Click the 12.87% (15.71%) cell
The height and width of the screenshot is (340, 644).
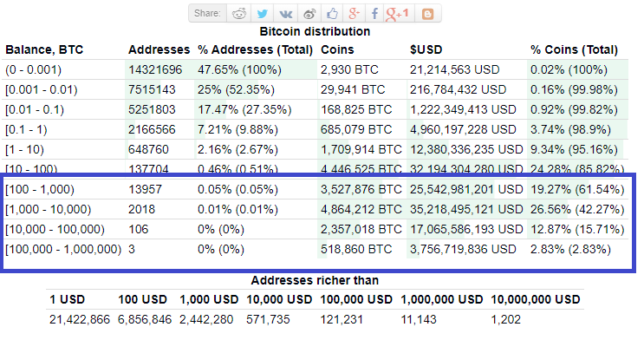pyautogui.click(x=577, y=229)
